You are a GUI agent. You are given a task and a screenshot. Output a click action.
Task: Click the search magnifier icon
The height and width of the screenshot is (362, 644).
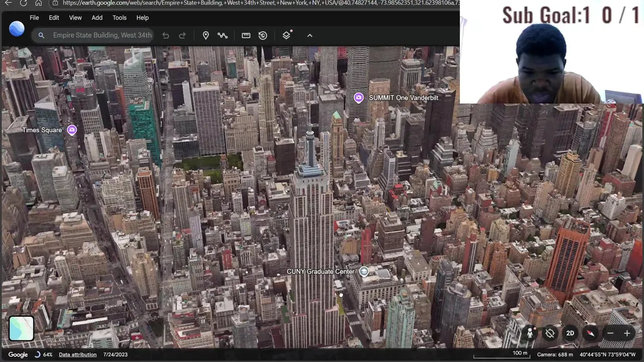(41, 35)
